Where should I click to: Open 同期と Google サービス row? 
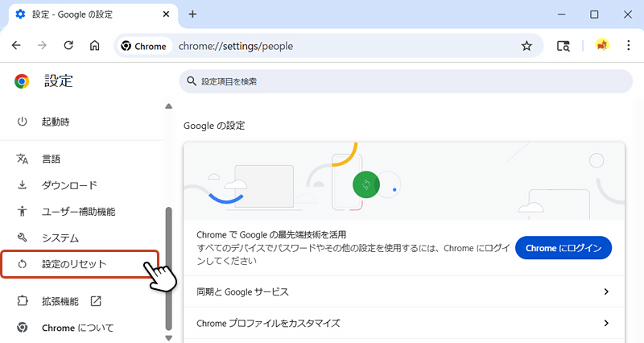point(404,291)
